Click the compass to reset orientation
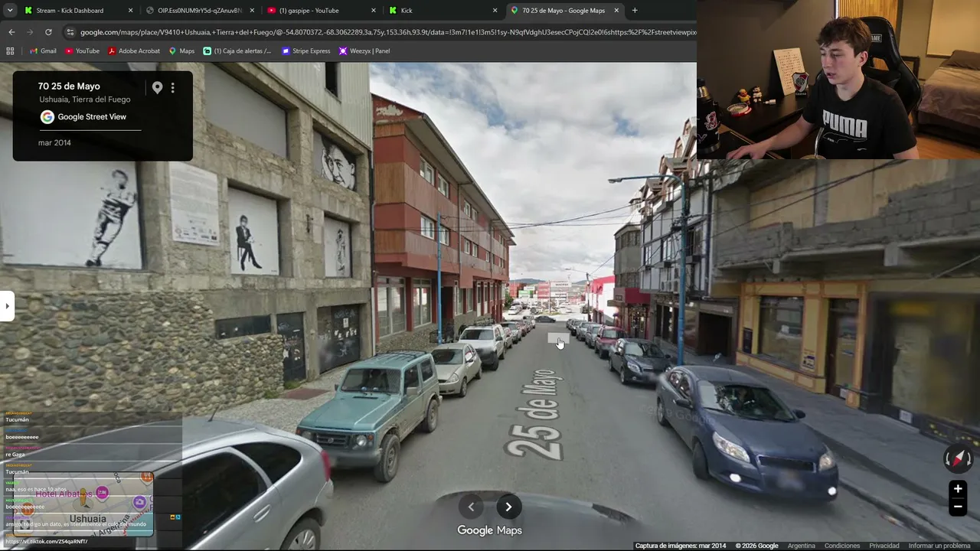Image resolution: width=980 pixels, height=551 pixels. (x=958, y=459)
